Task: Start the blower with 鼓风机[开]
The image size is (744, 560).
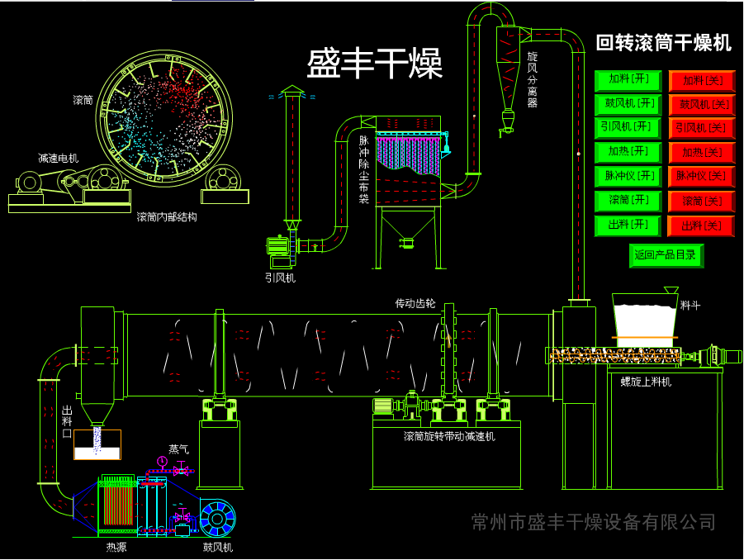Action: point(628,104)
